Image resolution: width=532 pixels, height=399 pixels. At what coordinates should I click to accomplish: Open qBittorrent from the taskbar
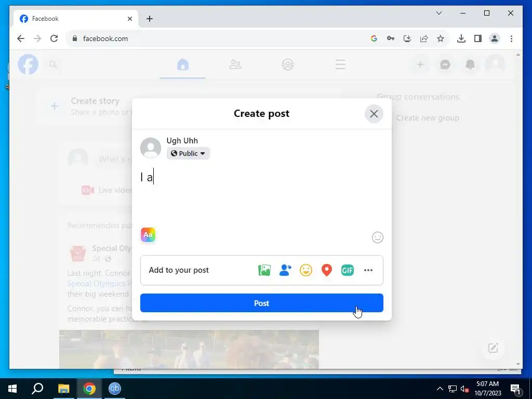point(115,389)
